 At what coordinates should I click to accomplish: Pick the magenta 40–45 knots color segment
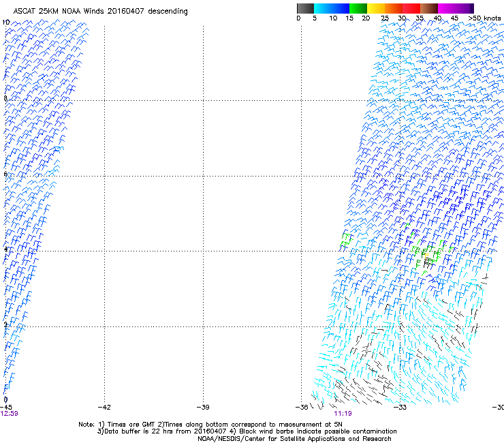pos(447,8)
